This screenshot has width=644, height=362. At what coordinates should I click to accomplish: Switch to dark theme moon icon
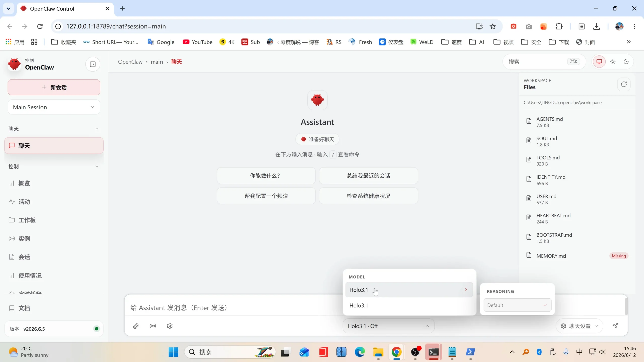626,62
